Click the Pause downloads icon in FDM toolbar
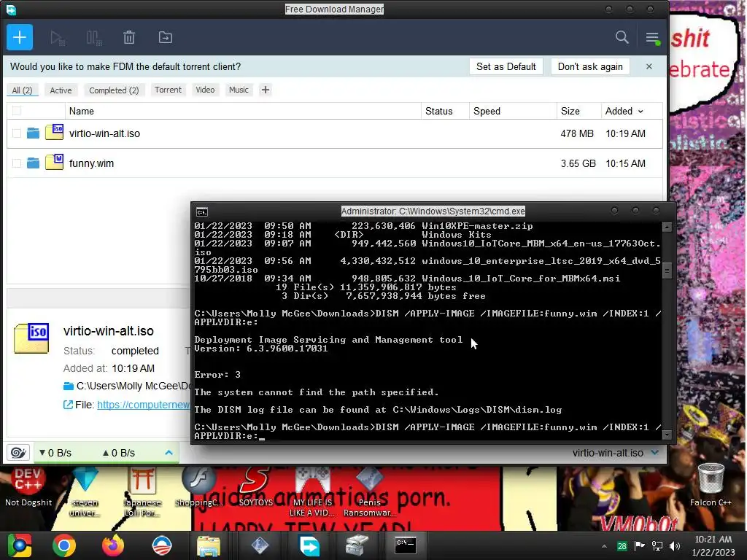 coord(94,38)
